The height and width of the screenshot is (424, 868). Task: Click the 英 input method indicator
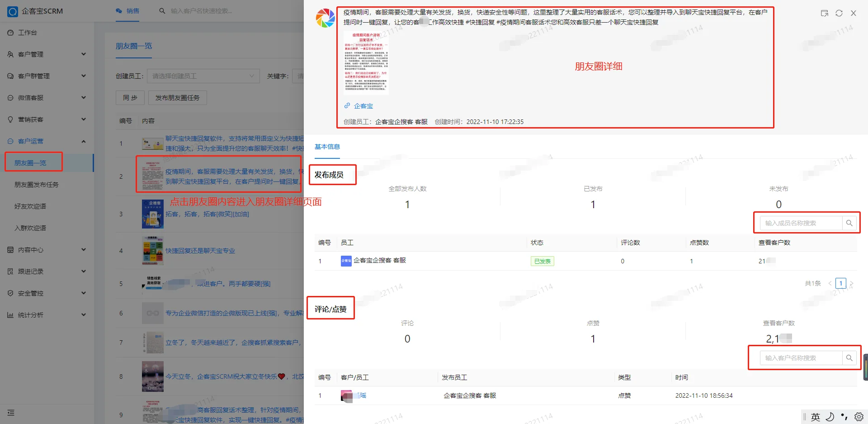click(x=816, y=417)
